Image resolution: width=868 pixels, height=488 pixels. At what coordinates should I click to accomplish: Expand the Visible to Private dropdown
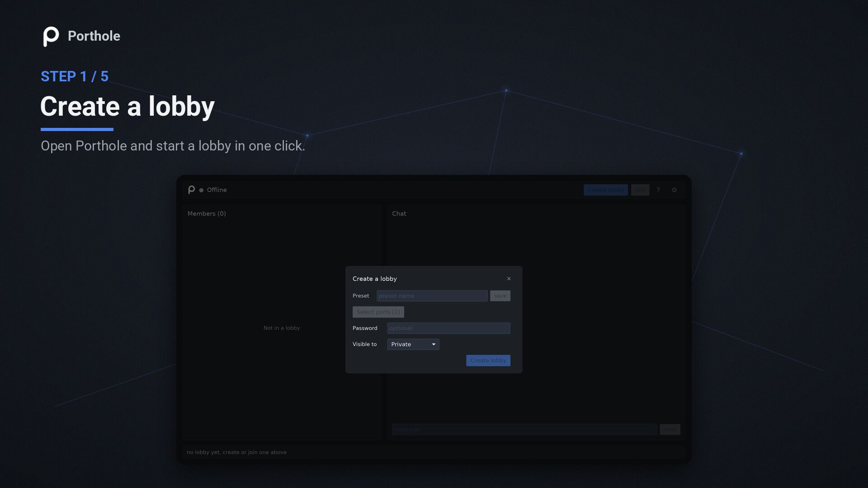413,345
